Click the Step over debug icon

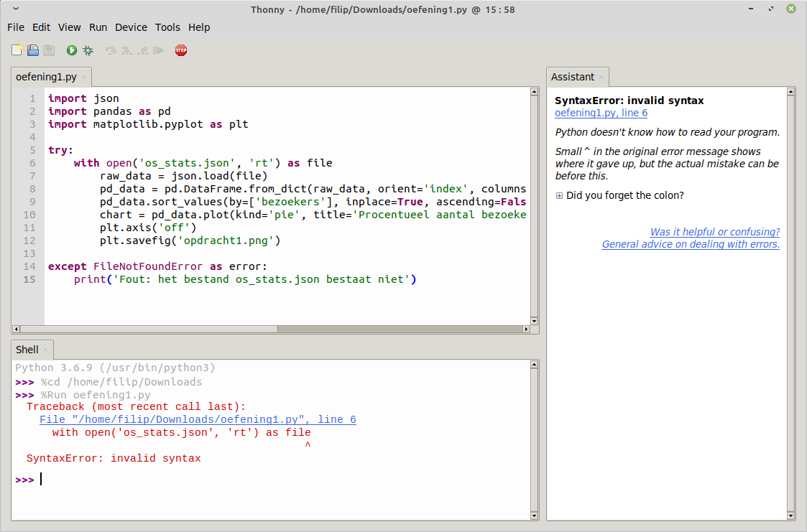[110, 50]
